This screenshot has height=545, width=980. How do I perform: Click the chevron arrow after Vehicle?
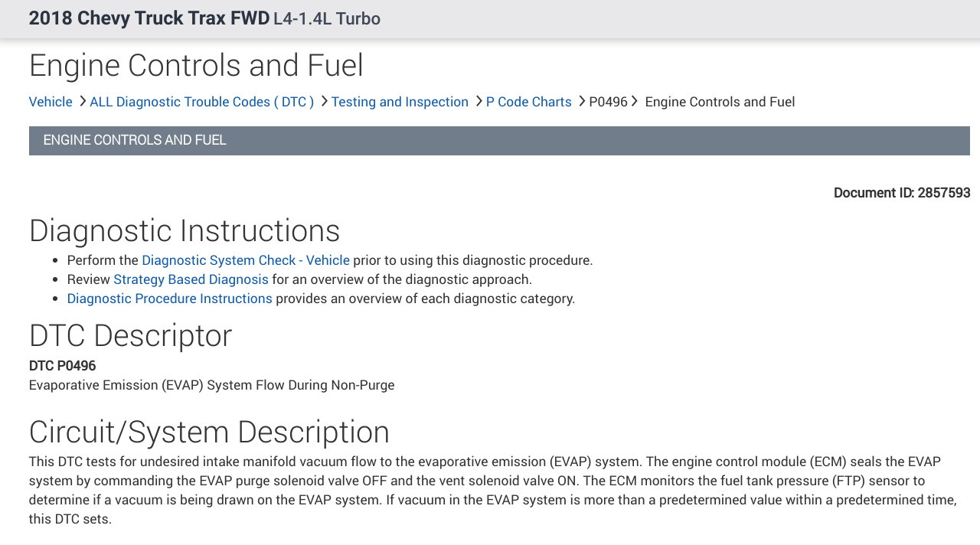(x=83, y=101)
